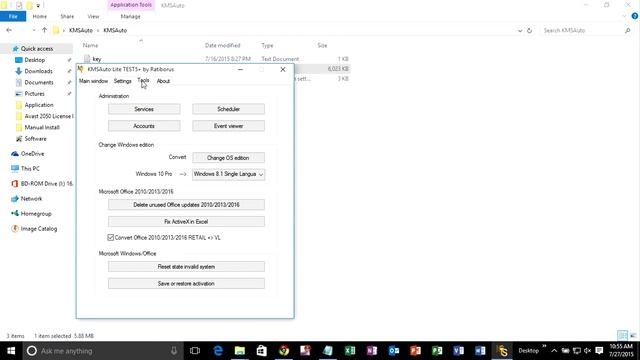640x360 pixels.
Task: Click Change OS edition button
Action: point(229,158)
